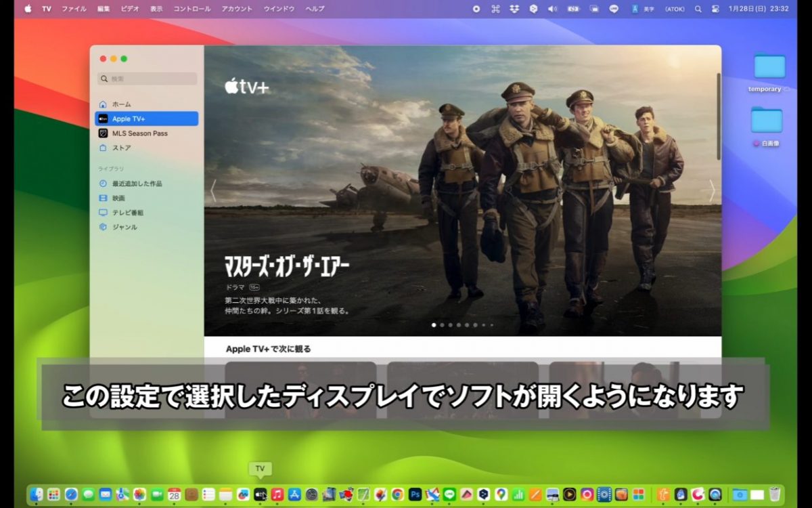Open Messages from the Dock
812x508 pixels.
tap(88, 494)
